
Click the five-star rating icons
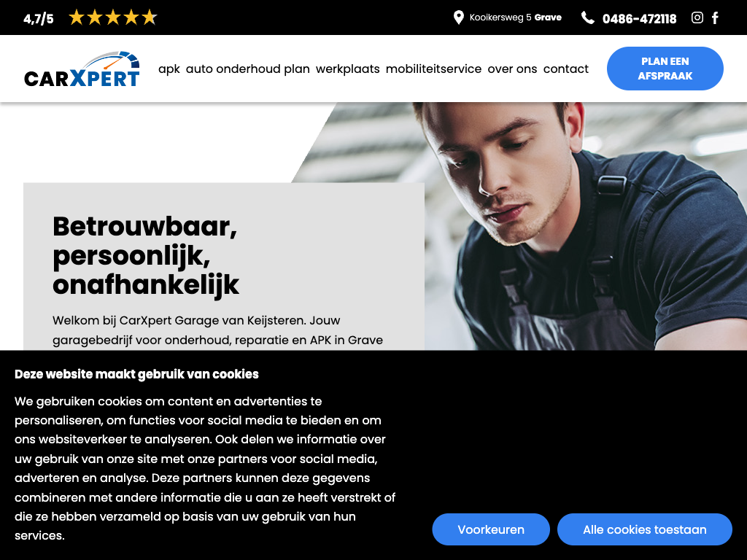(113, 17)
